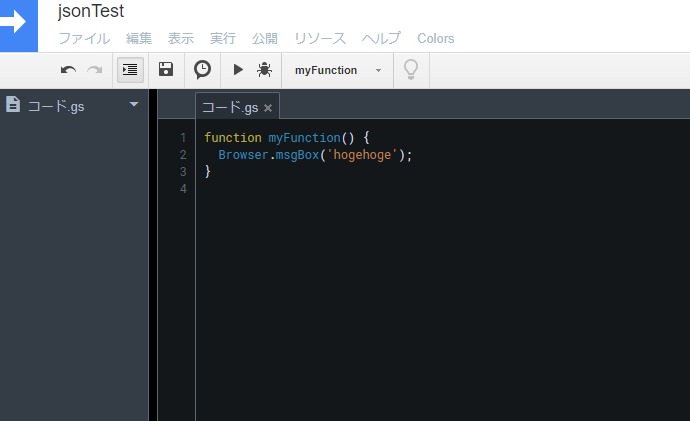The width and height of the screenshot is (690, 421).
Task: Open the Colors menu
Action: coord(436,38)
